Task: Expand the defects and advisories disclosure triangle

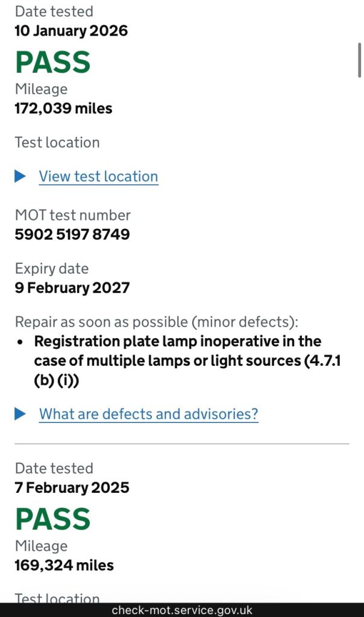Action: coord(20,414)
